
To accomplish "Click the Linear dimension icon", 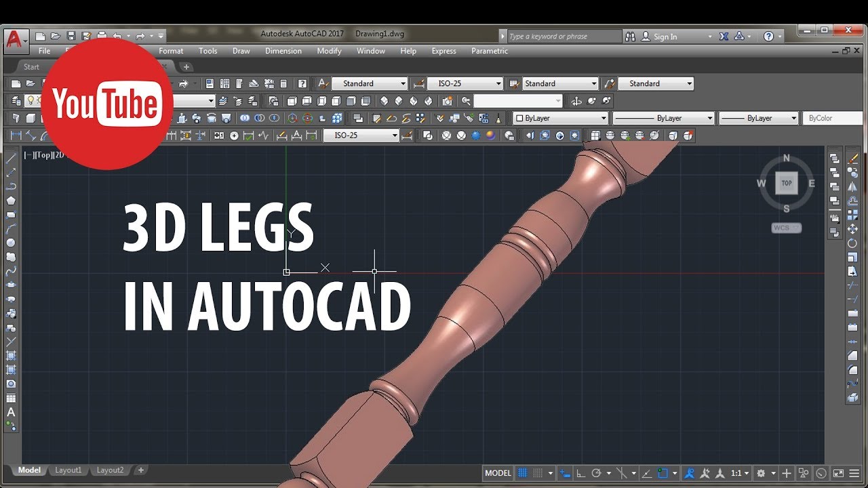I will click(x=16, y=136).
